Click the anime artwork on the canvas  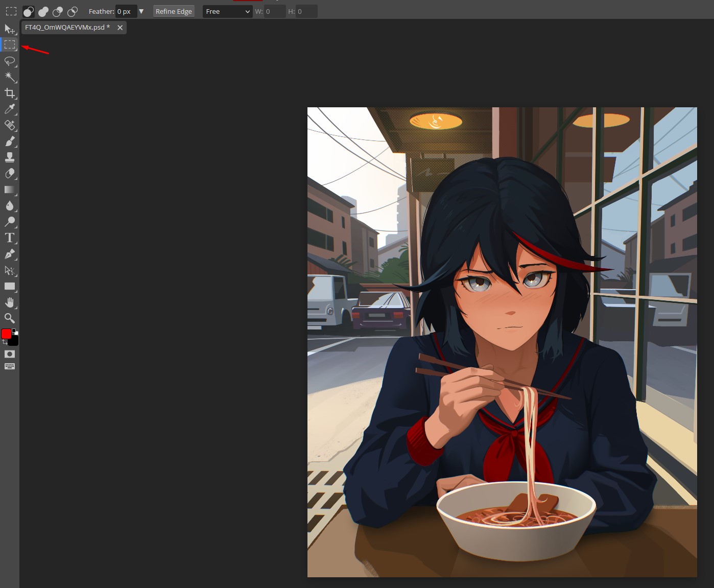502,342
